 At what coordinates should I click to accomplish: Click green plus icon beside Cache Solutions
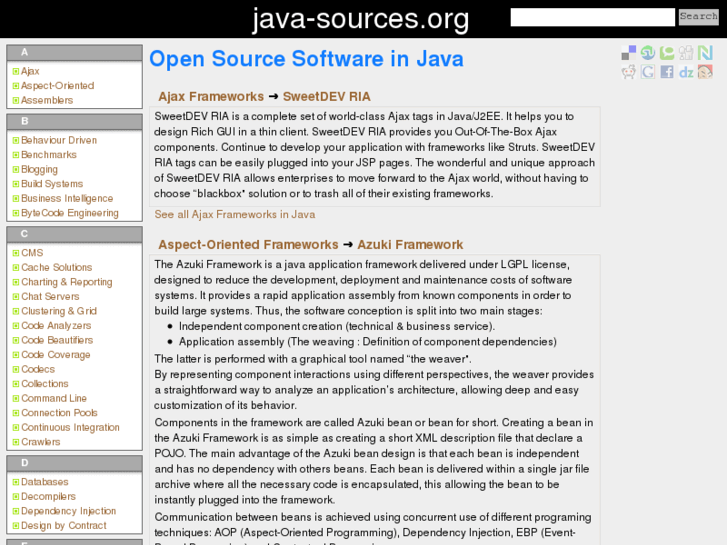16,267
